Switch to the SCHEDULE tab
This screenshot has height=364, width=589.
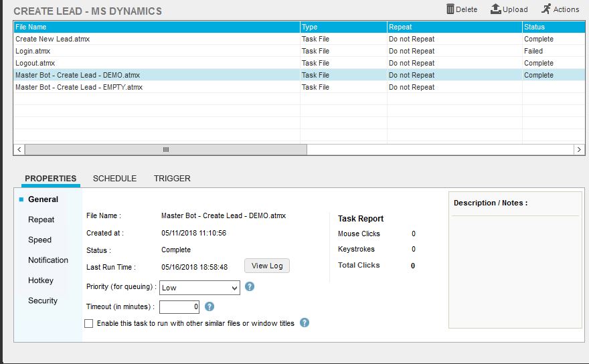(x=114, y=179)
